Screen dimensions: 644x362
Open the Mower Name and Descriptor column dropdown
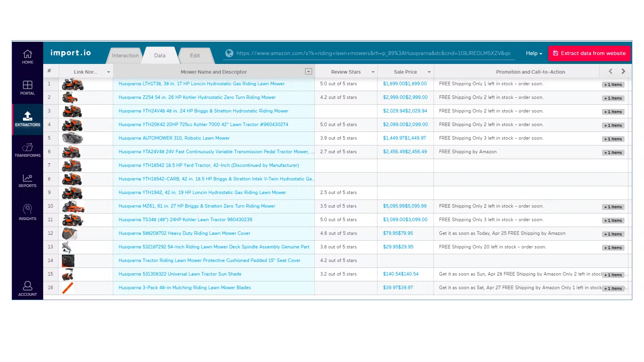pos(308,72)
